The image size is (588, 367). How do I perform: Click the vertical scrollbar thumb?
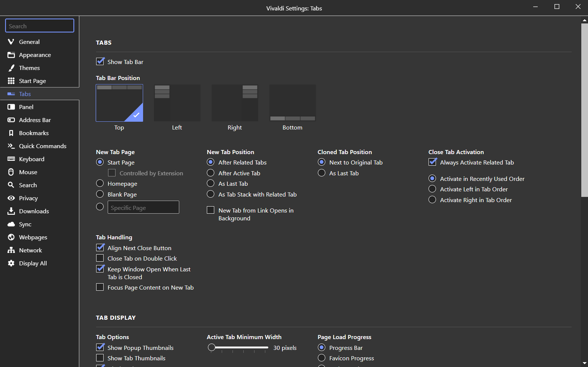[x=585, y=110]
